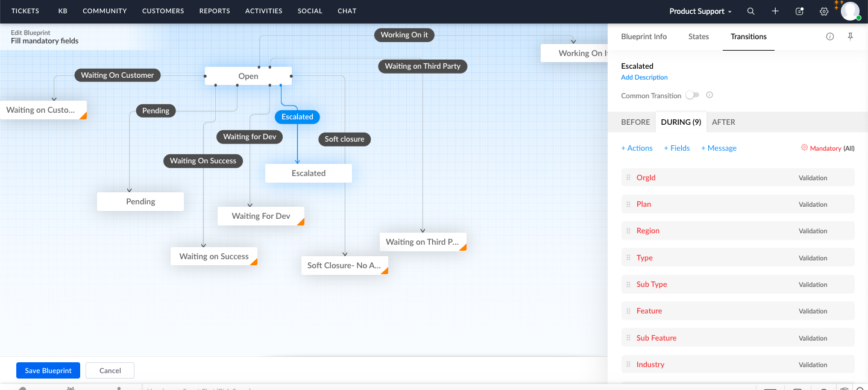Click the Save Blueprint button
868x390 pixels.
click(x=48, y=371)
